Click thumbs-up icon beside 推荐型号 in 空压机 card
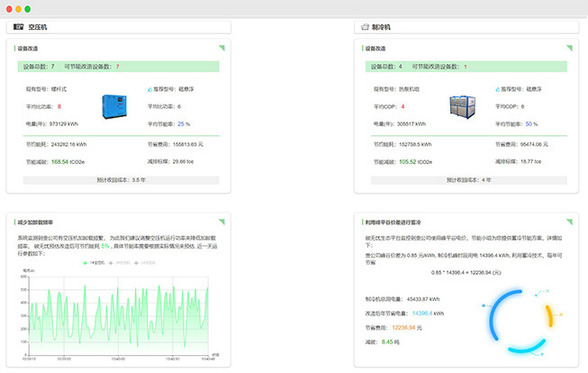 (x=149, y=89)
